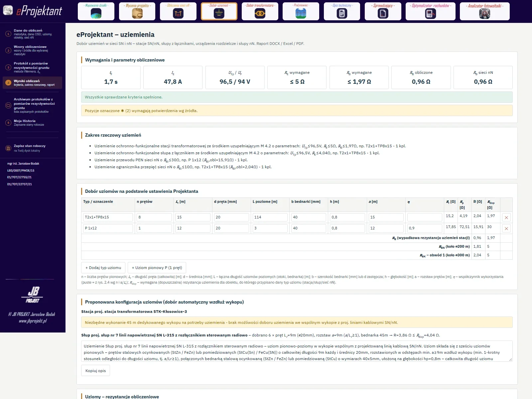Click Zapisz stan roboczy

pos(32,148)
